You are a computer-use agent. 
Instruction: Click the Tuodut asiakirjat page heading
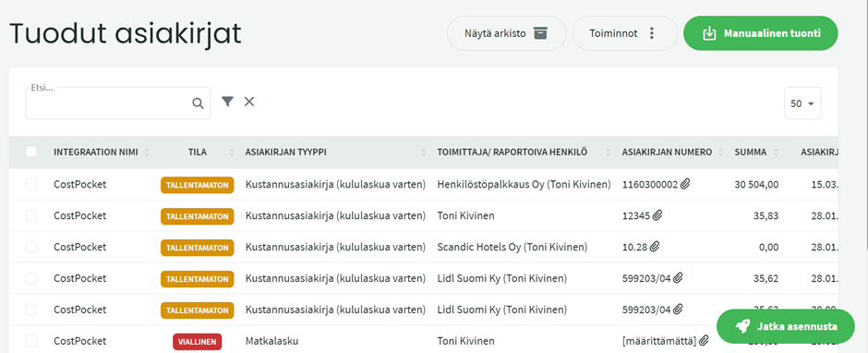coord(126,34)
